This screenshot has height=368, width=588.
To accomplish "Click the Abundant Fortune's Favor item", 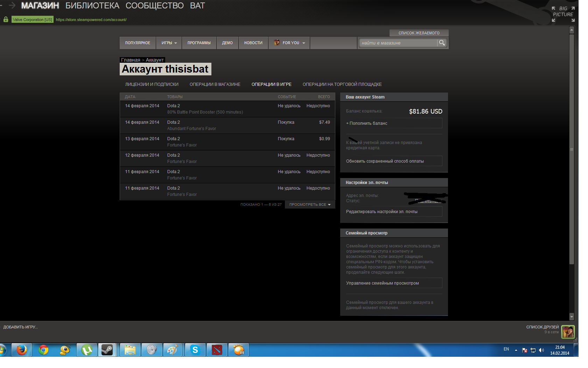I will (x=191, y=129).
